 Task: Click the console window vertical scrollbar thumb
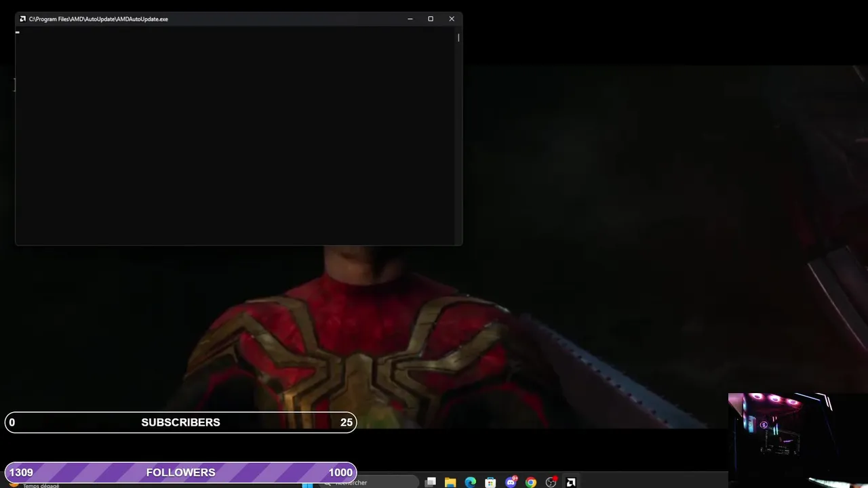tap(458, 37)
